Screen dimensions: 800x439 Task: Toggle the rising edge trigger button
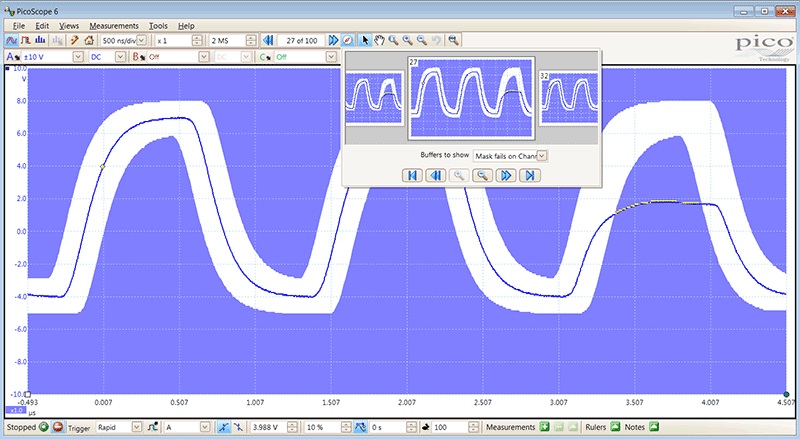click(226, 428)
